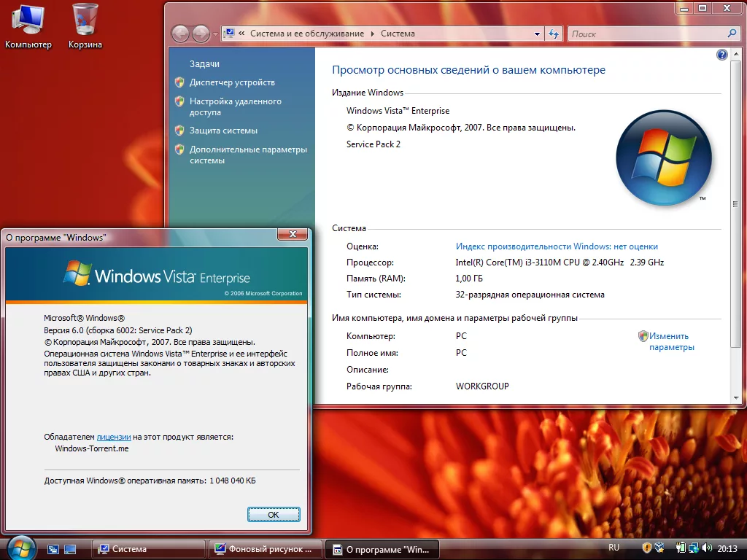
Task: Click the 'Windows Vista™ Enterprise' edition text
Action: (398, 111)
